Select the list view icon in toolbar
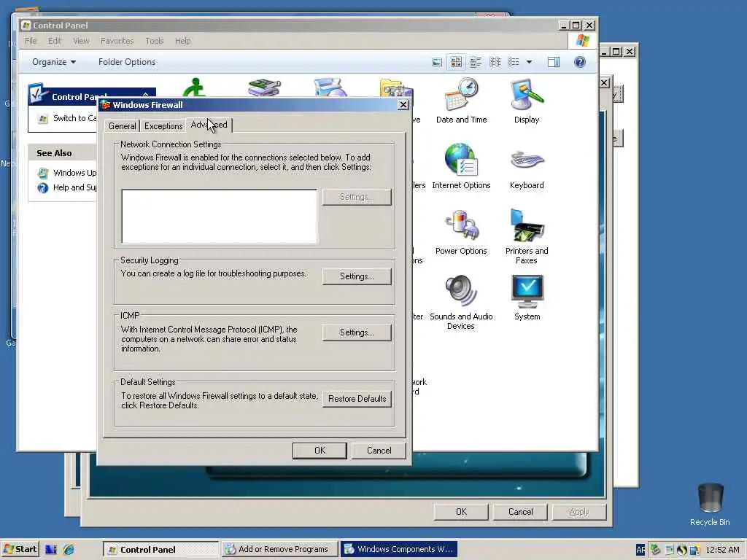This screenshot has height=560, width=747. [x=495, y=62]
